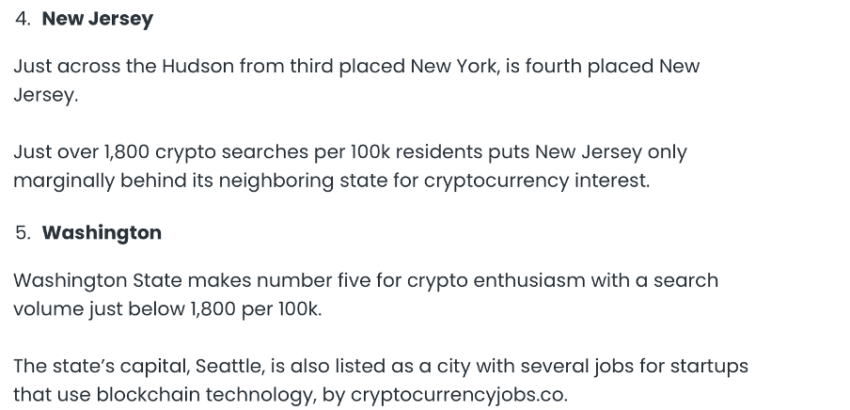Click the word Hudson
The image size is (850, 410).
point(198,66)
